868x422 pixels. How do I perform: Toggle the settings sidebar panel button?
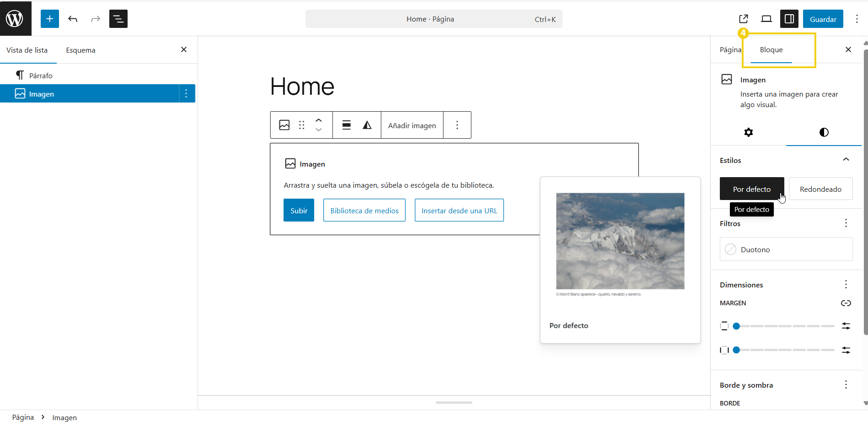pos(789,19)
